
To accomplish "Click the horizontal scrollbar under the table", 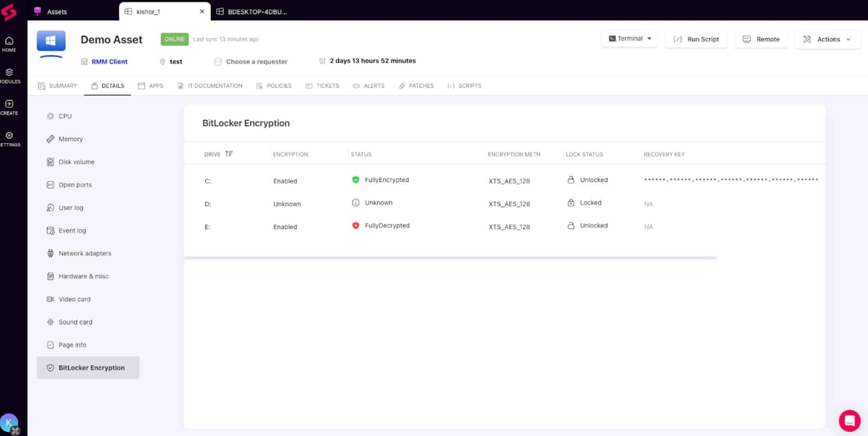I will point(450,258).
